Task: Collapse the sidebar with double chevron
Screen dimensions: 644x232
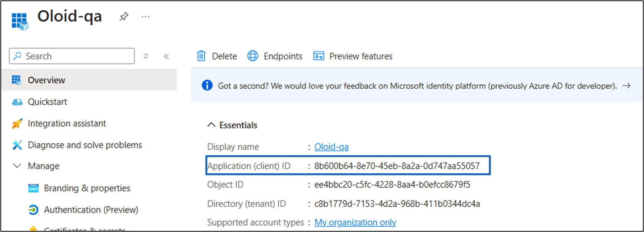Action: point(166,56)
